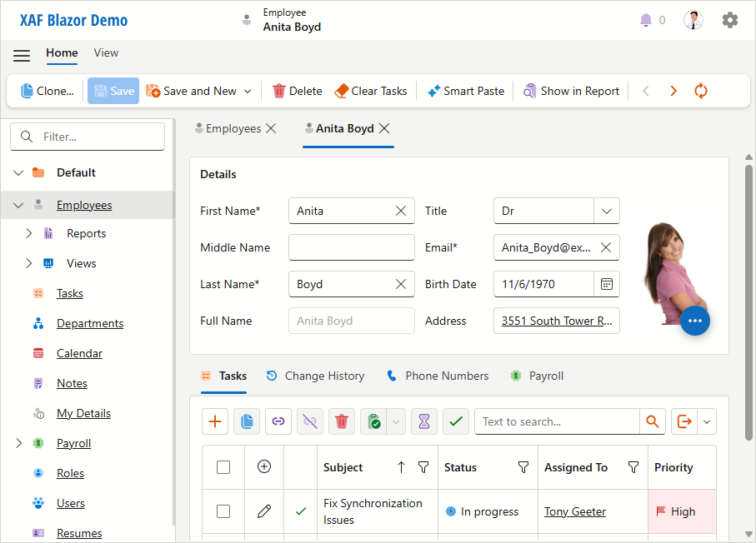Focus the navigation Filter field

coord(88,137)
